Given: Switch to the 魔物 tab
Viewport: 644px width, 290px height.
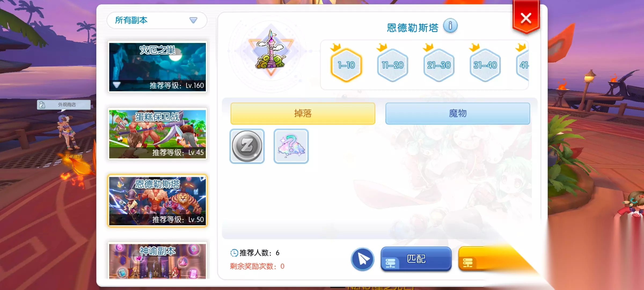Looking at the screenshot, I should (x=458, y=113).
